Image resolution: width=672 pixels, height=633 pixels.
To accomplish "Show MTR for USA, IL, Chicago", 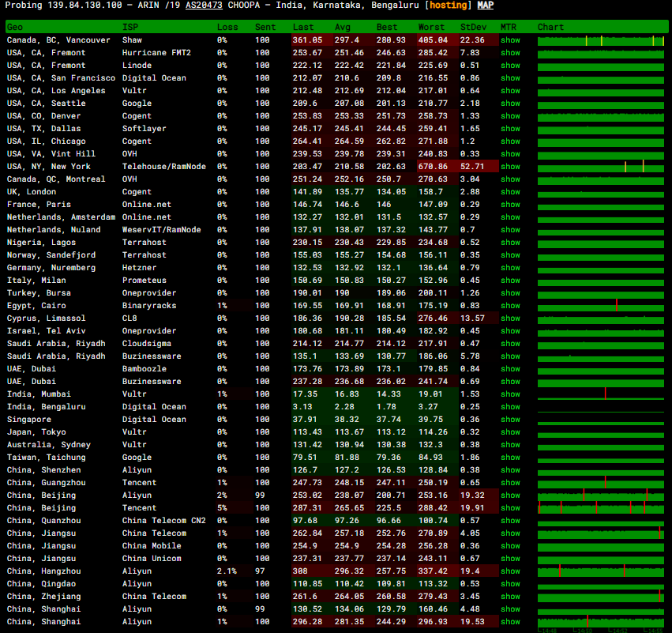I will pos(510,141).
